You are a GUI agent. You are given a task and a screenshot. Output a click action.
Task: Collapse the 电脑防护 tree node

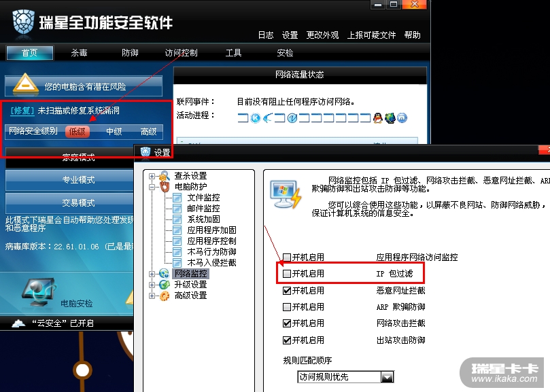152,187
